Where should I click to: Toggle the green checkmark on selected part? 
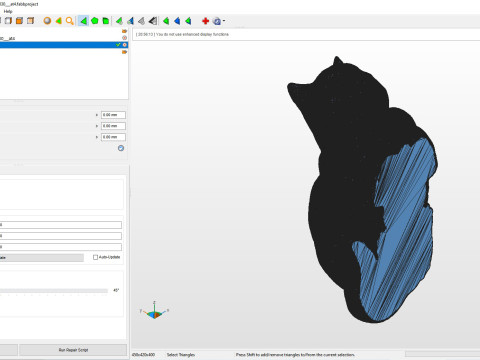[118, 45]
